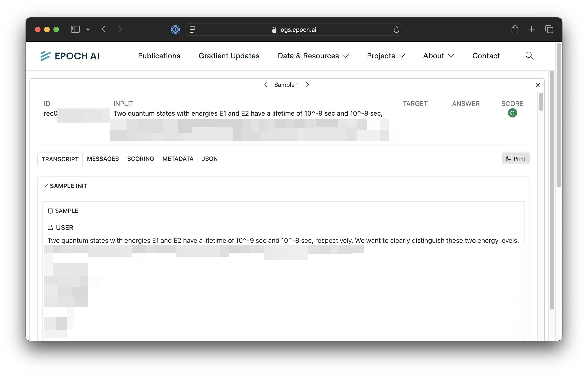
Task: Click the 1Password extension icon
Action: 175,29
